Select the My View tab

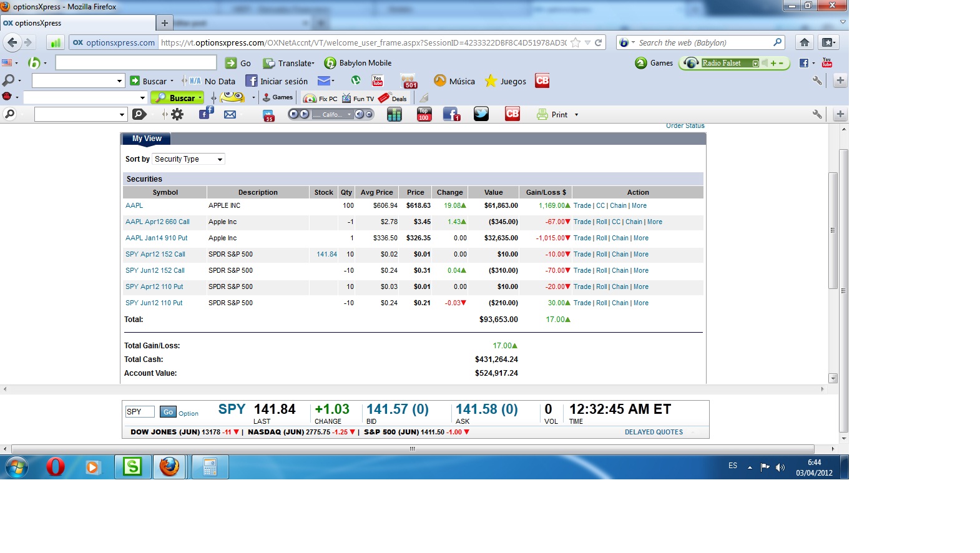pos(147,139)
